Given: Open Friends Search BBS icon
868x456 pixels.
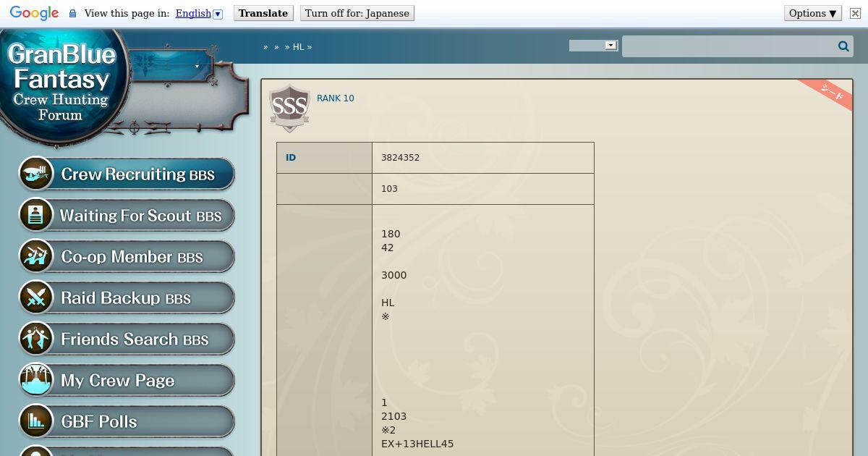Looking at the screenshot, I should (x=36, y=339).
